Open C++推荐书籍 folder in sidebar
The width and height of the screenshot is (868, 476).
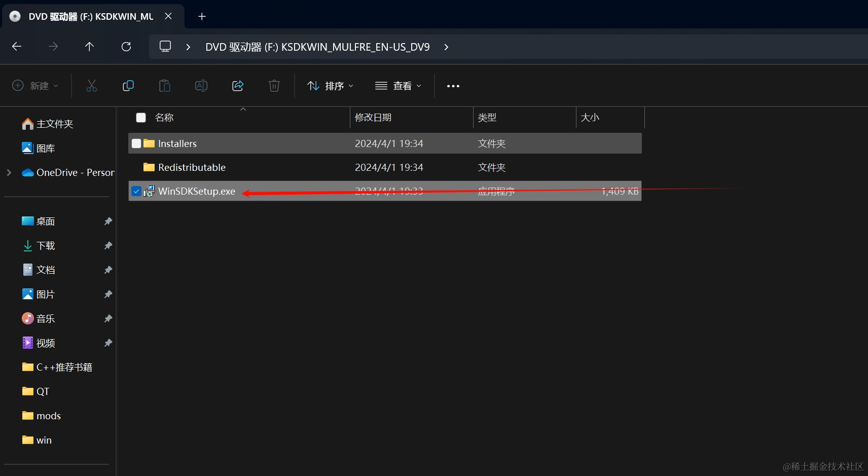pos(57,367)
